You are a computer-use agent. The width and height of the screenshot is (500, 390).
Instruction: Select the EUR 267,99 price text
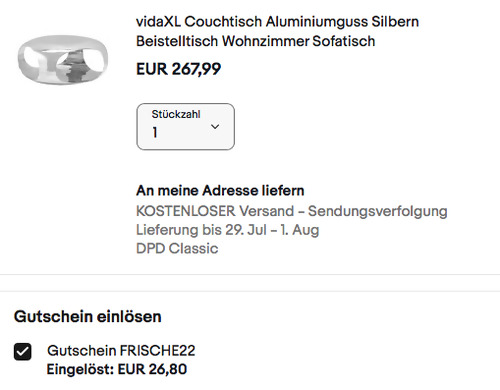tap(178, 69)
